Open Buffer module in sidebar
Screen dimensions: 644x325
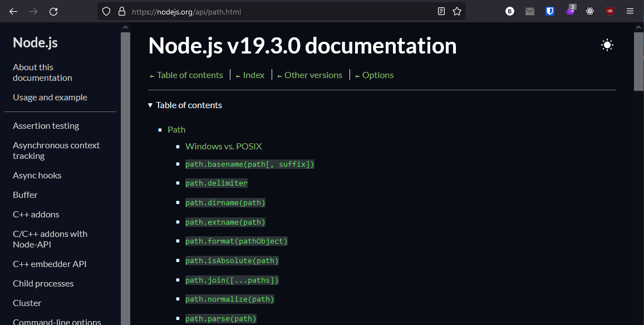[25, 195]
